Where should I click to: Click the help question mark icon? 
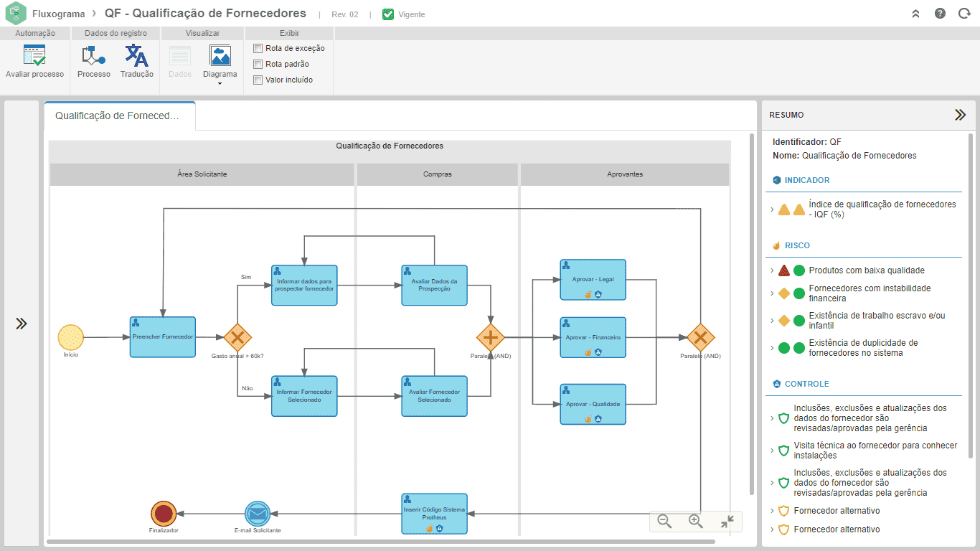click(940, 14)
